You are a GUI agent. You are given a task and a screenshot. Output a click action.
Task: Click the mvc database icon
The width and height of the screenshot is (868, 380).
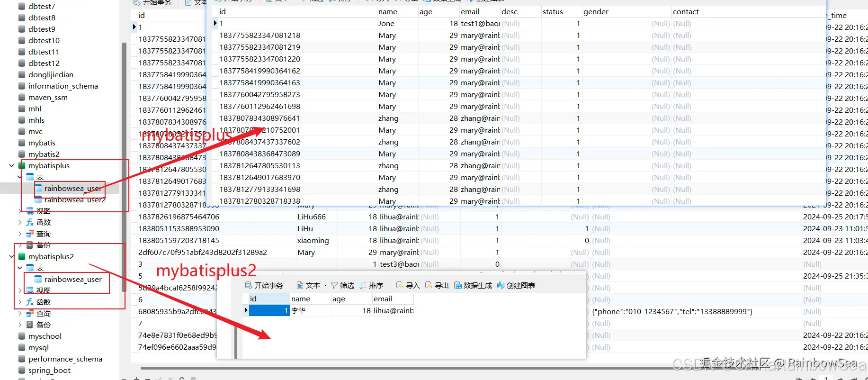pos(22,131)
